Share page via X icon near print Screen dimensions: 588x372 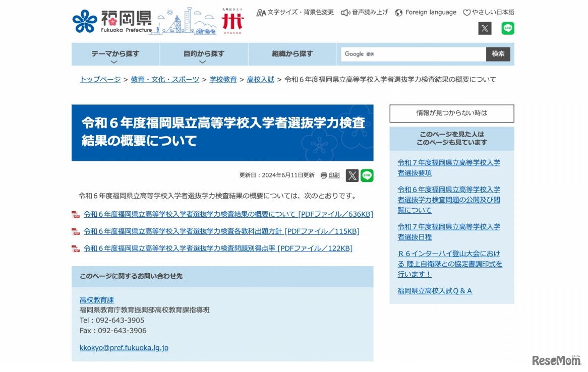click(x=352, y=175)
